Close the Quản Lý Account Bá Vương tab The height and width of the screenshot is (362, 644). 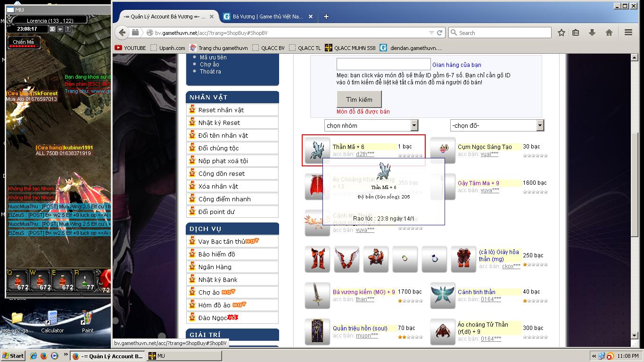[x=212, y=16]
